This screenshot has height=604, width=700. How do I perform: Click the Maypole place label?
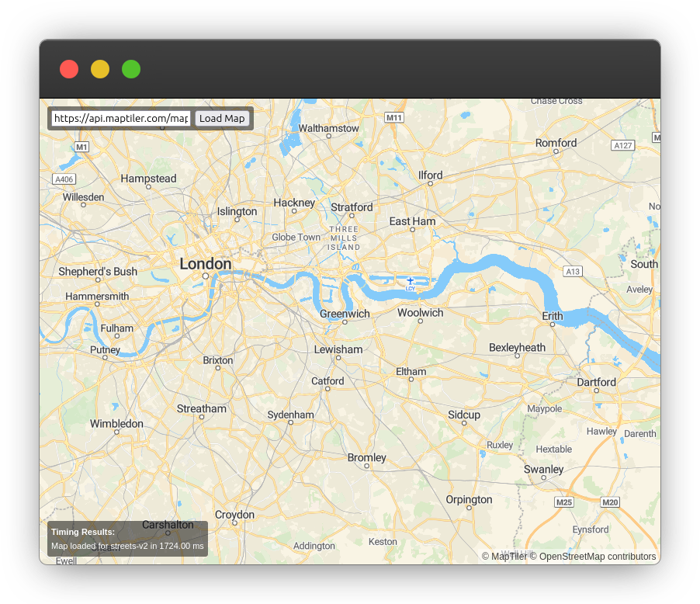tap(545, 409)
